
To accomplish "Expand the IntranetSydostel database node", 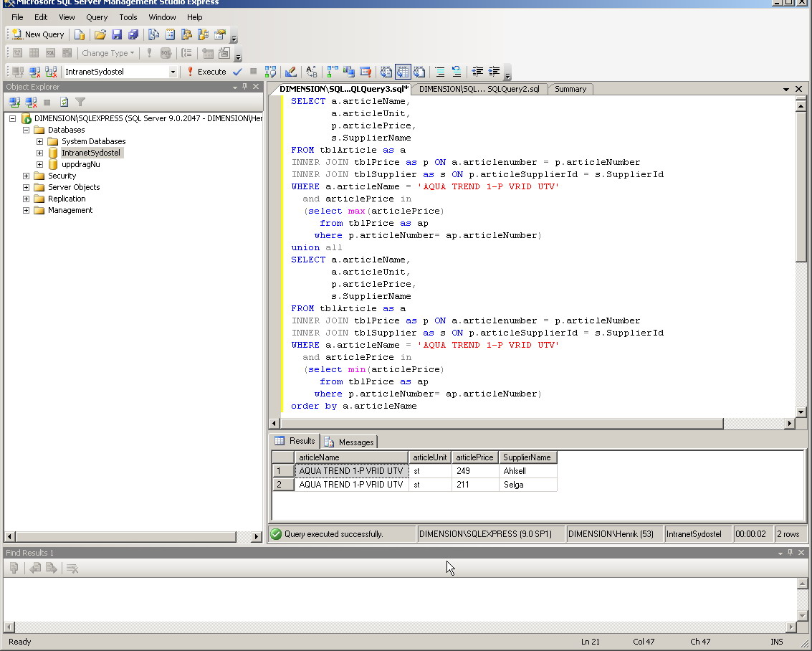I will [x=39, y=153].
